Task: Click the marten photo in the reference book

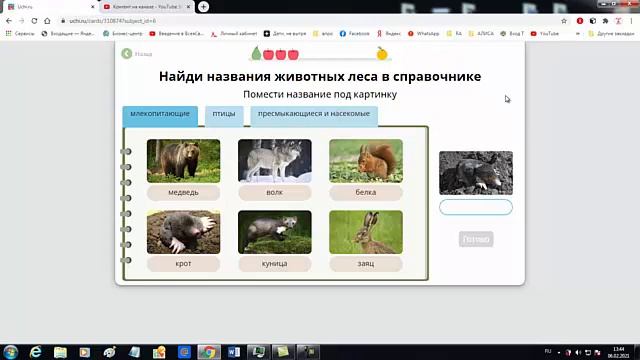Action: pos(275,232)
